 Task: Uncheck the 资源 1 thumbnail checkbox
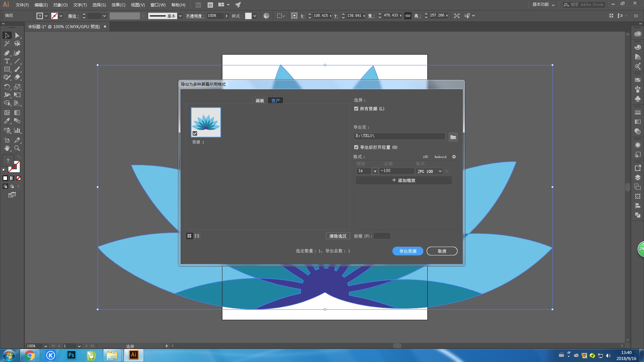click(x=195, y=133)
